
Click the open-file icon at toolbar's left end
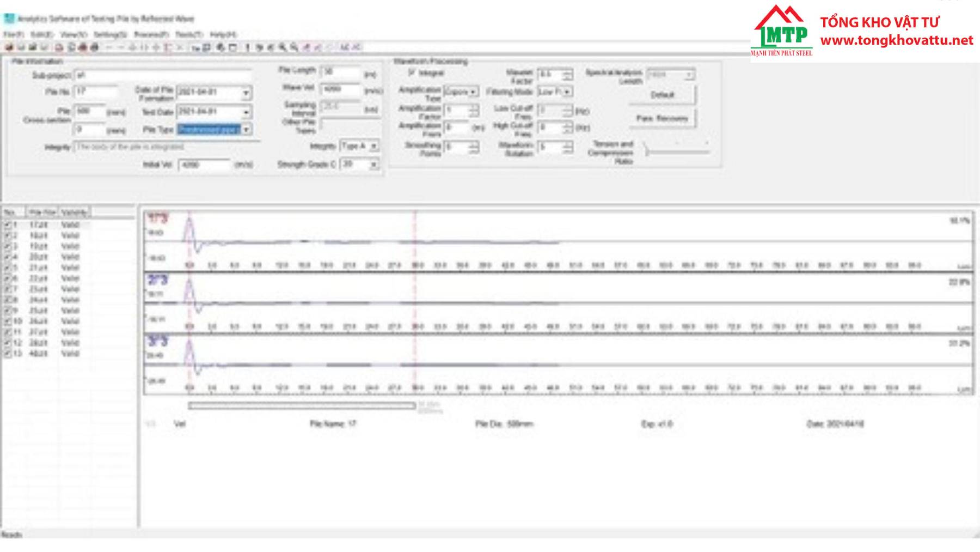9,48
